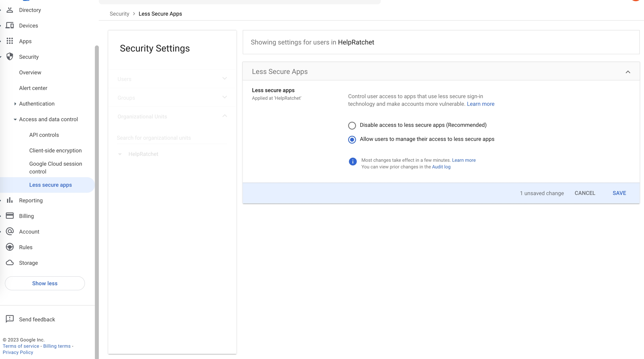
Task: Click the Billing card icon
Action: [x=10, y=216]
